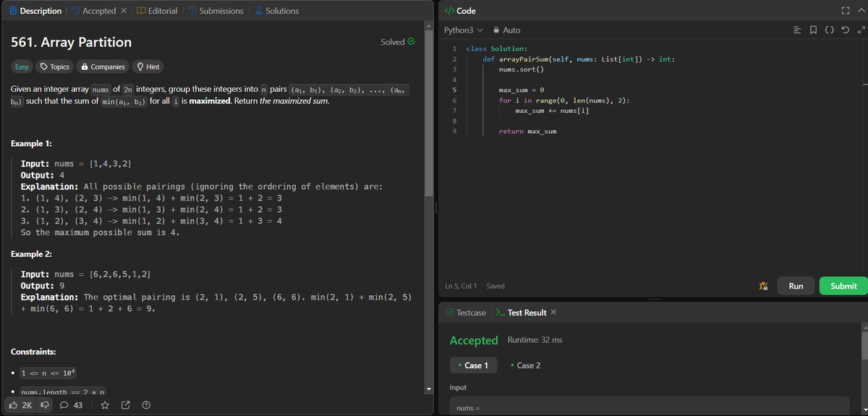Viewport: 868px width, 416px height.
Task: Select Case 1 result
Action: click(x=474, y=365)
